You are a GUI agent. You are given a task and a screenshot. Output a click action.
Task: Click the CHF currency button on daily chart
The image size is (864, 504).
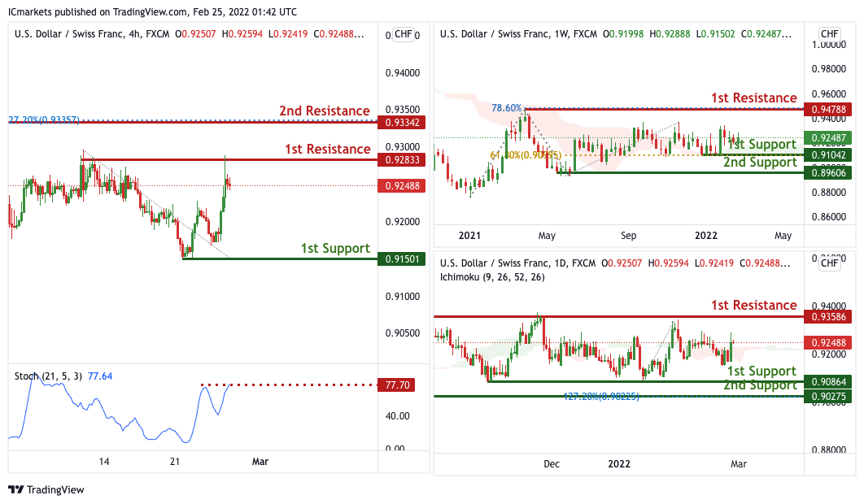click(x=829, y=263)
